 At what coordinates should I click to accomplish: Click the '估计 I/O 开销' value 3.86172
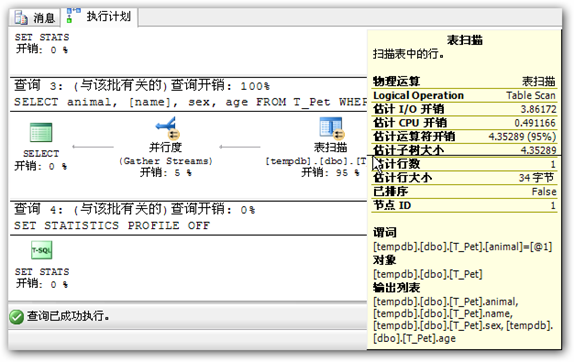(x=538, y=109)
